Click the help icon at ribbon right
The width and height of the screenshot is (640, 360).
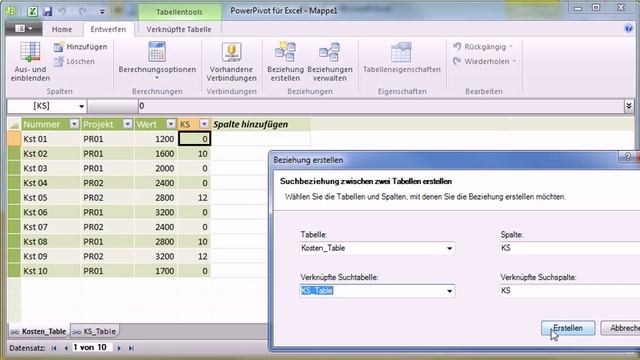tap(629, 28)
